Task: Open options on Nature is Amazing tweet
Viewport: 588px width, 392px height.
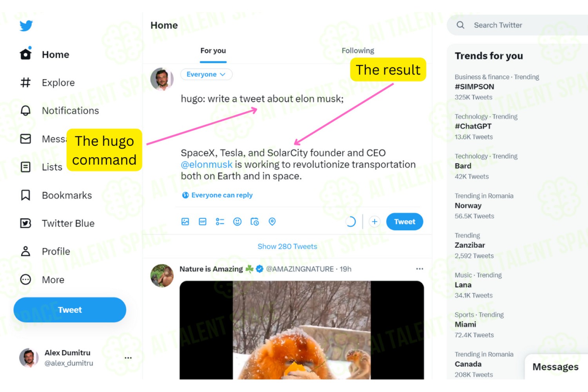Action: pos(419,269)
